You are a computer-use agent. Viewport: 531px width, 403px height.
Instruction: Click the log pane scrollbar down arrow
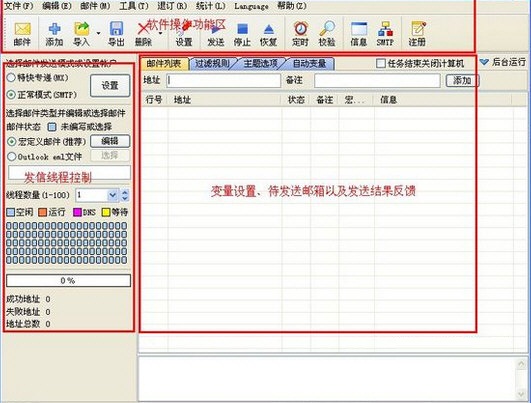point(521,394)
